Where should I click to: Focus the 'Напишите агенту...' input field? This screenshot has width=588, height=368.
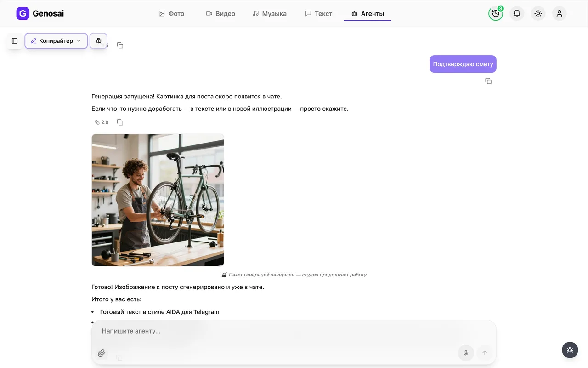coord(294,331)
